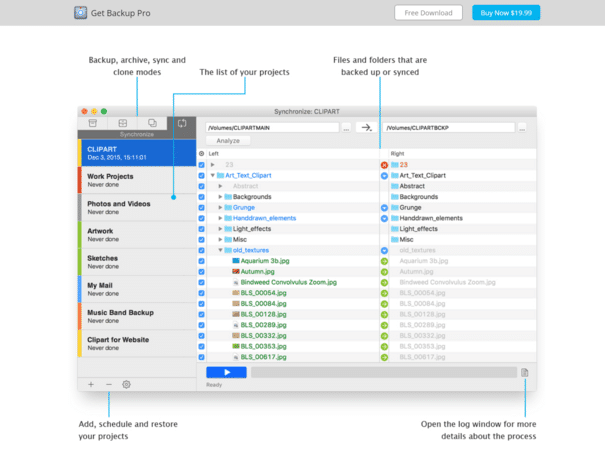Open the log window icon
Image resolution: width=605 pixels, height=450 pixels.
524,372
